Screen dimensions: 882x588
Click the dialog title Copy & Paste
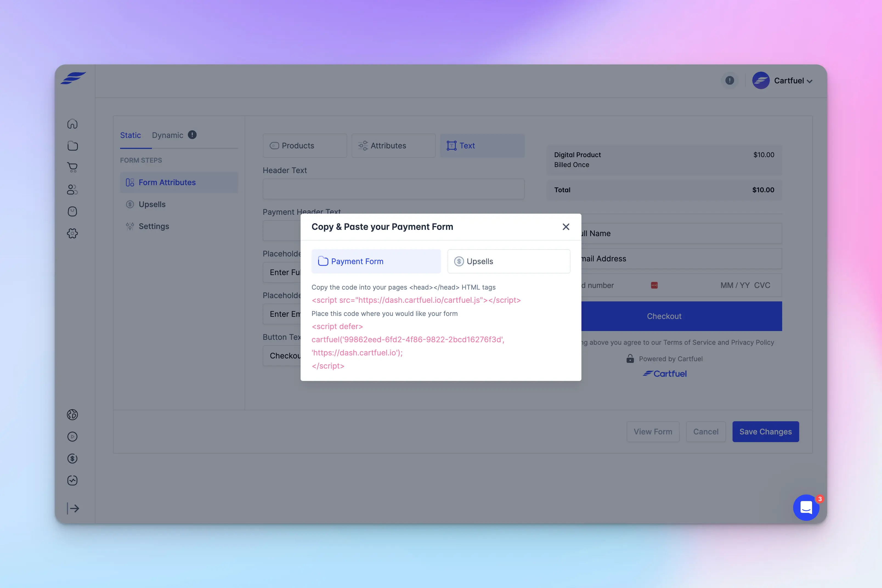tap(382, 227)
